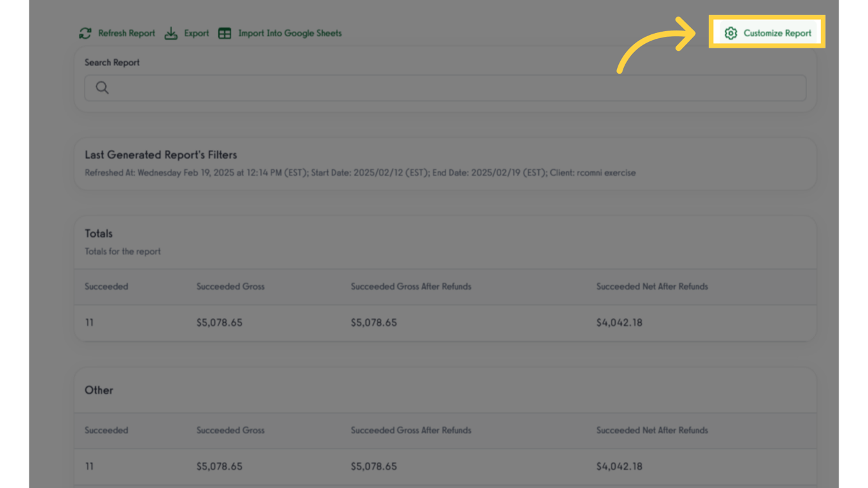Click Succeeded Net After Refunds header in Totals
868x488 pixels.
(652, 287)
